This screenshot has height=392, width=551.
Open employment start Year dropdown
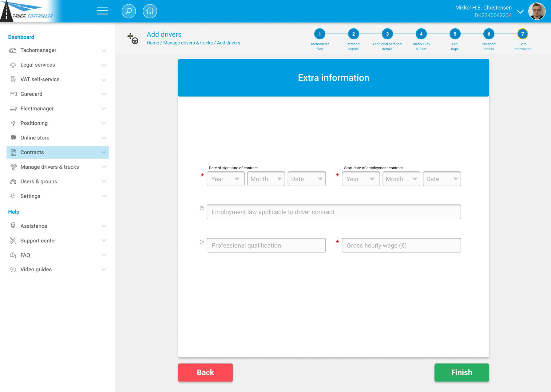click(x=361, y=179)
